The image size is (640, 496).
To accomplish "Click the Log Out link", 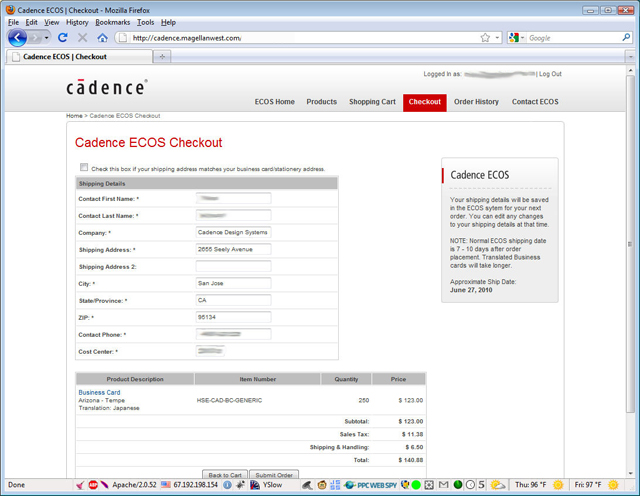I will point(550,74).
